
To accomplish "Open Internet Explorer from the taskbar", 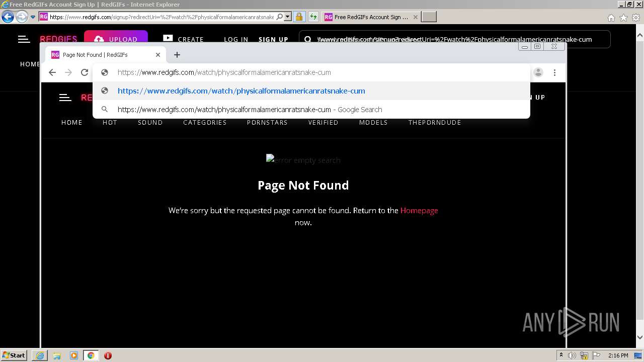I will (x=40, y=355).
